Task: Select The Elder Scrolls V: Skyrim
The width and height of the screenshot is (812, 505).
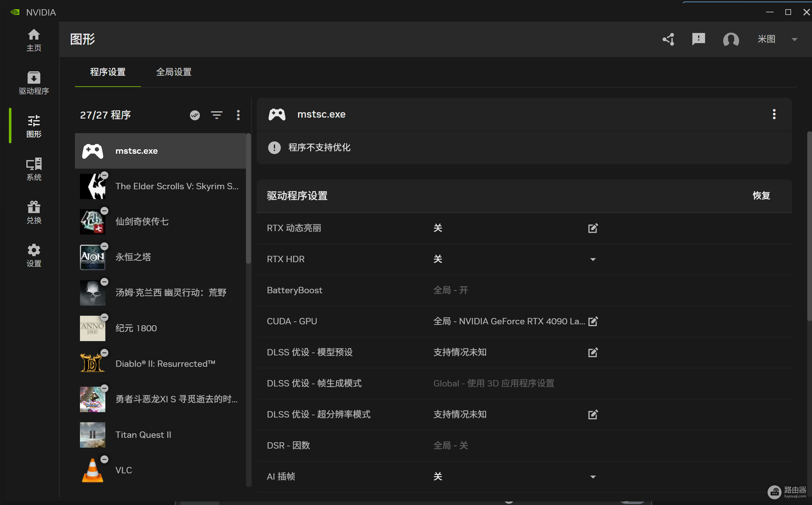Action: click(161, 186)
